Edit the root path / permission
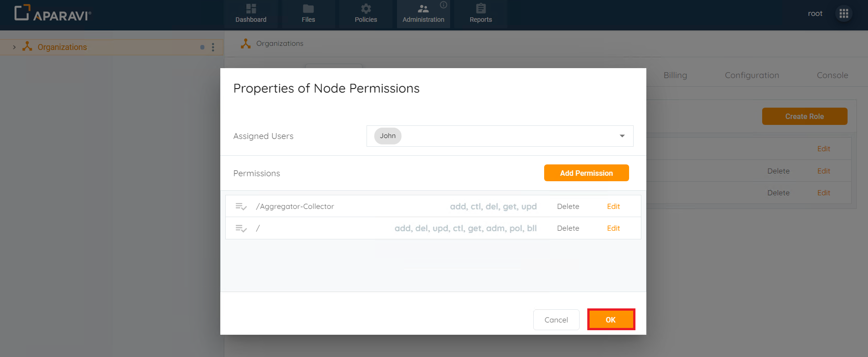Viewport: 868px width, 357px height. tap(613, 228)
